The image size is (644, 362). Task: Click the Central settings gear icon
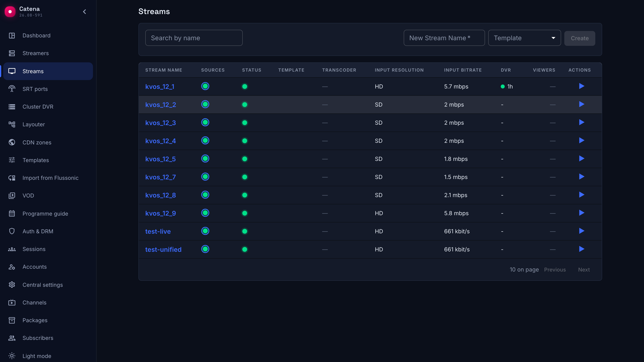click(x=12, y=285)
